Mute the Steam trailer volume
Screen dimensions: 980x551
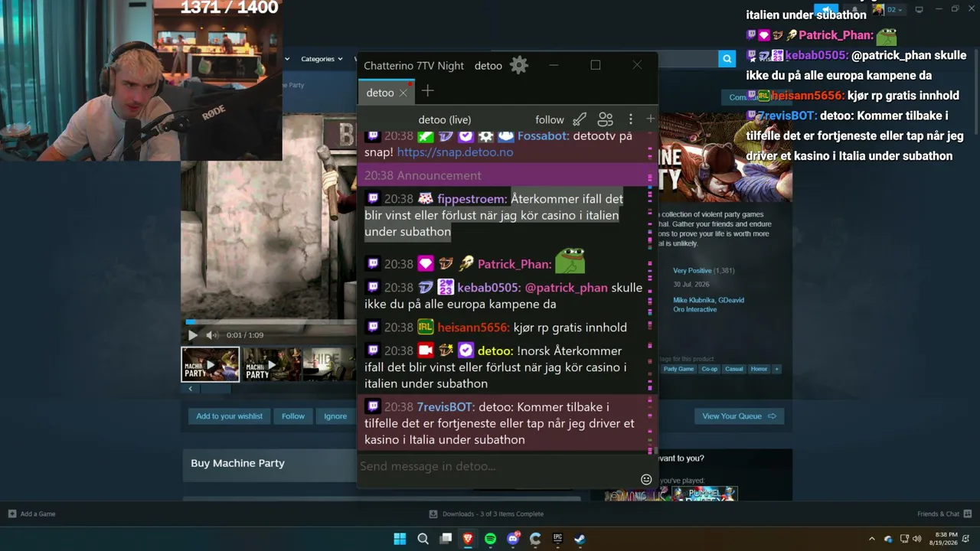(x=212, y=335)
